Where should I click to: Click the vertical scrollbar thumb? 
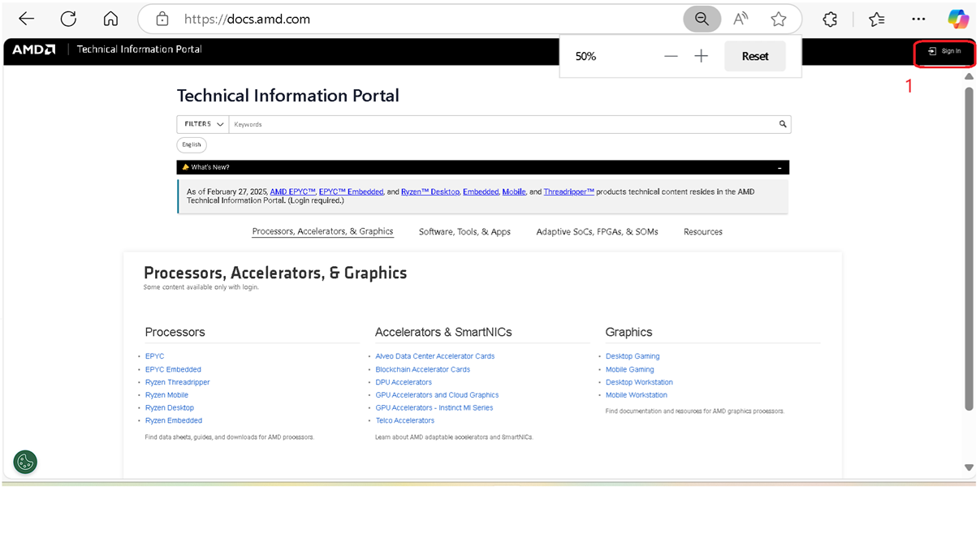tap(969, 248)
